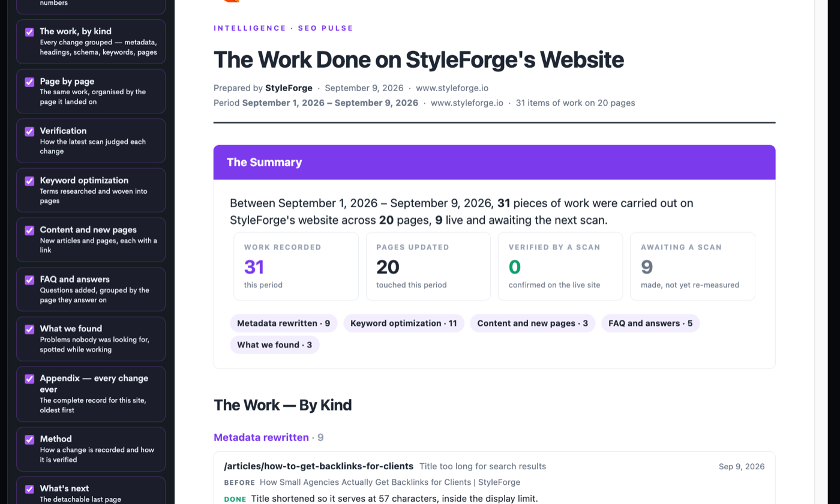Viewport: 840px width, 504px height.
Task: Click the "Work recorded 31" stat card
Action: (x=296, y=266)
